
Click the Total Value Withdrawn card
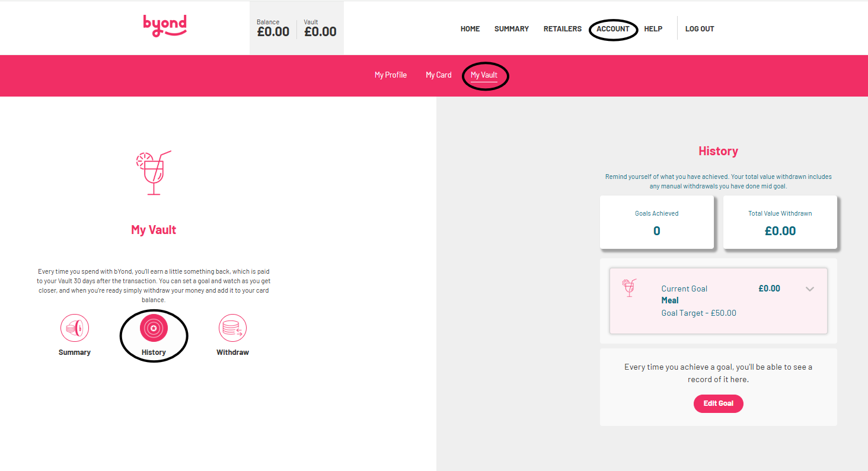(x=780, y=222)
